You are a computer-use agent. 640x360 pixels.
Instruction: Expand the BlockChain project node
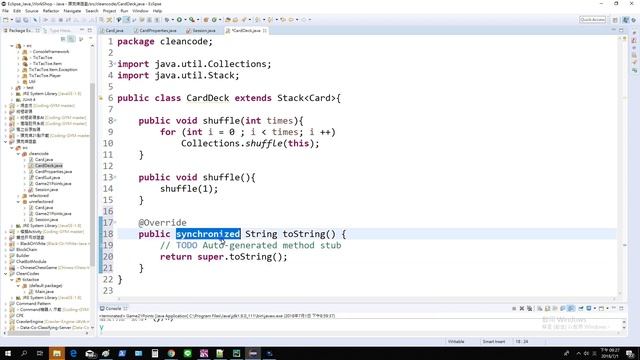pyautogui.click(x=6, y=249)
